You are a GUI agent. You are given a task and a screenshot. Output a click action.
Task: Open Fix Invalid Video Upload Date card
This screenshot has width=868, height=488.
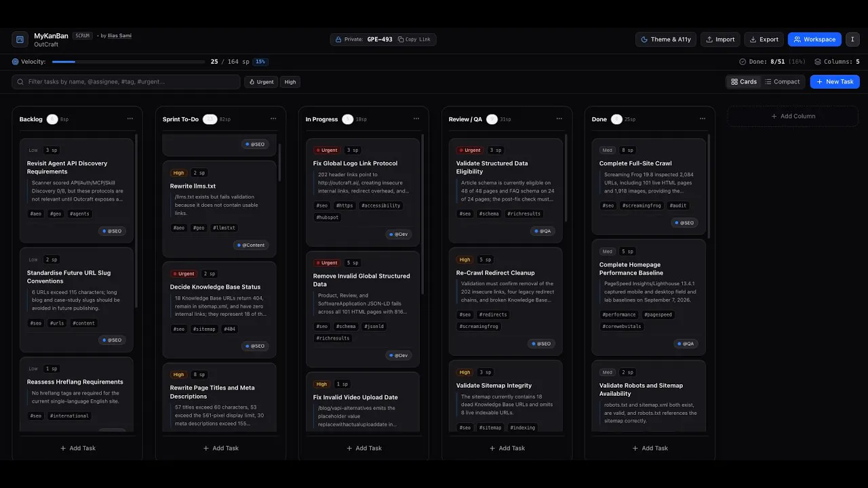(363, 402)
